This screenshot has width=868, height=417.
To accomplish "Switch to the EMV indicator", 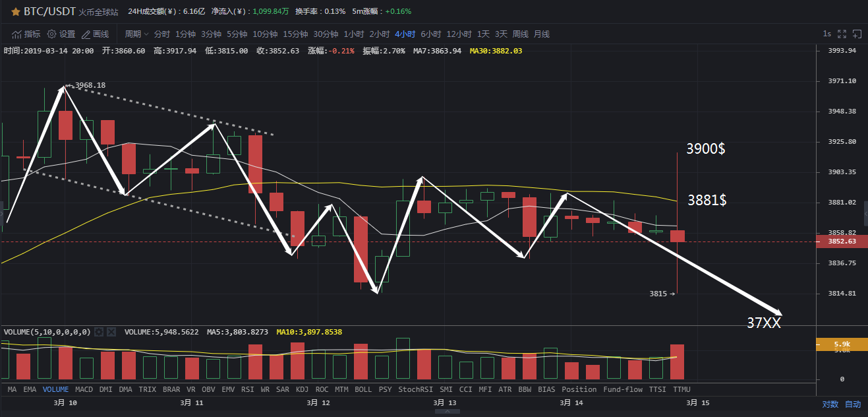I will pyautogui.click(x=229, y=389).
